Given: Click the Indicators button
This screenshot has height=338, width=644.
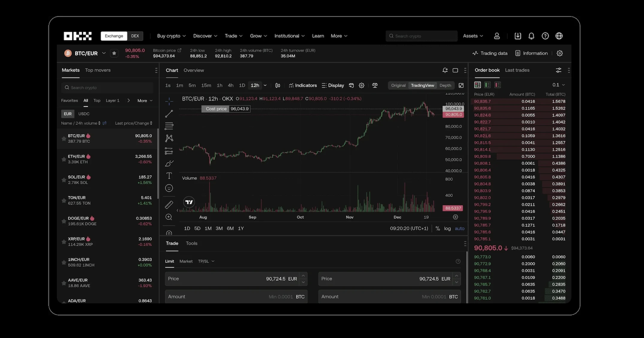Looking at the screenshot, I should click(303, 85).
